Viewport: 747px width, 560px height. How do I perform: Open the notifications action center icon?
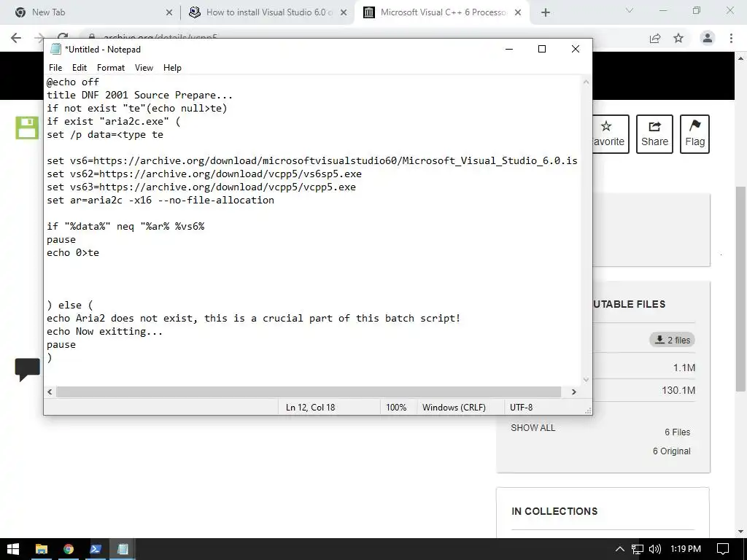[x=723, y=549]
